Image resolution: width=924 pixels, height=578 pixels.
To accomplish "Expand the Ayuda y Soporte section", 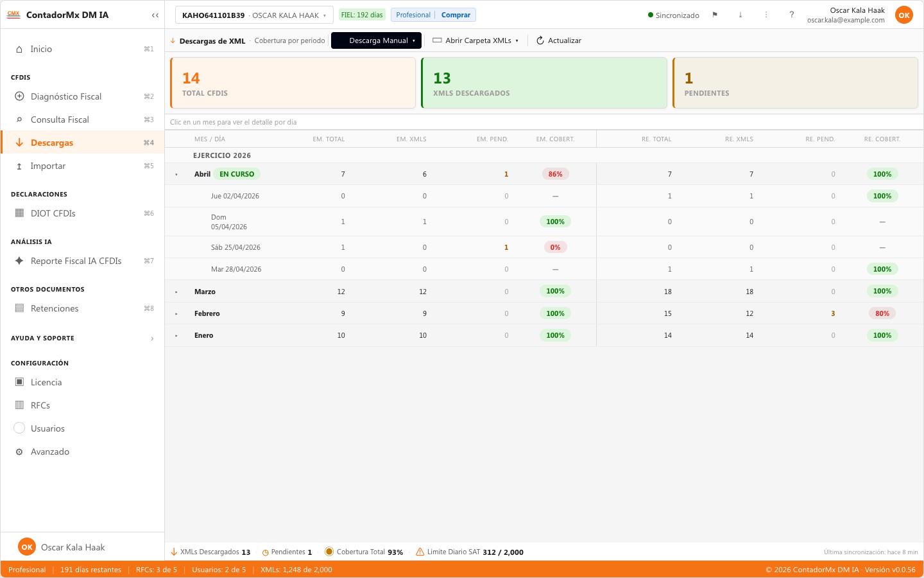I will point(82,338).
